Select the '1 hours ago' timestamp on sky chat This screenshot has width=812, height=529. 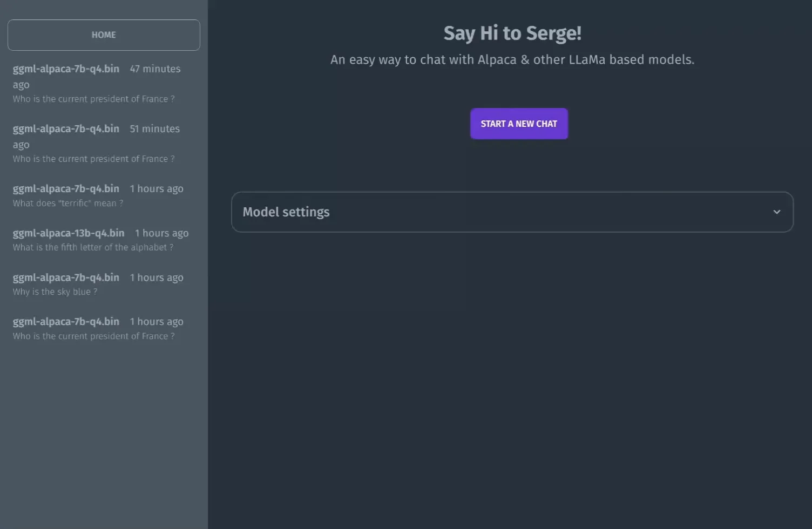click(x=157, y=277)
